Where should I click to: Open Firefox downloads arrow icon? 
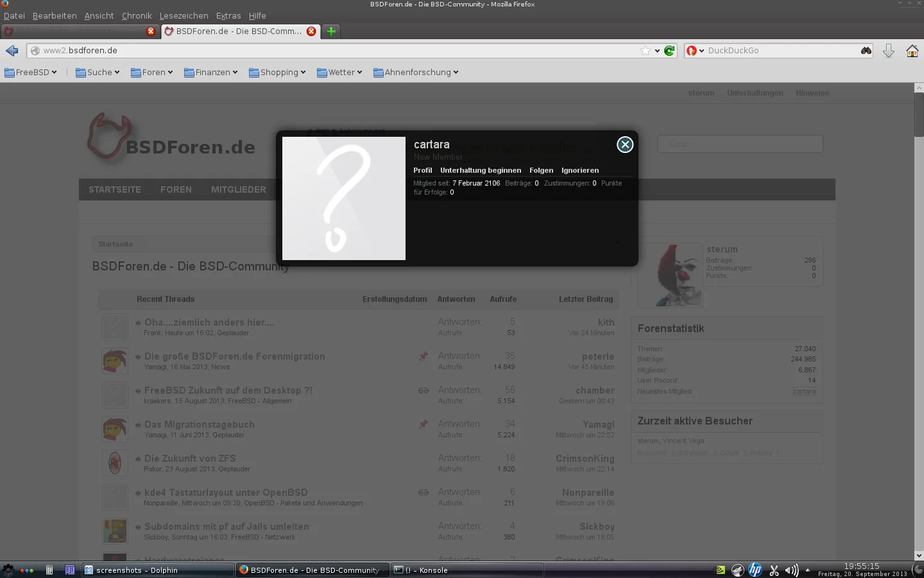[889, 51]
